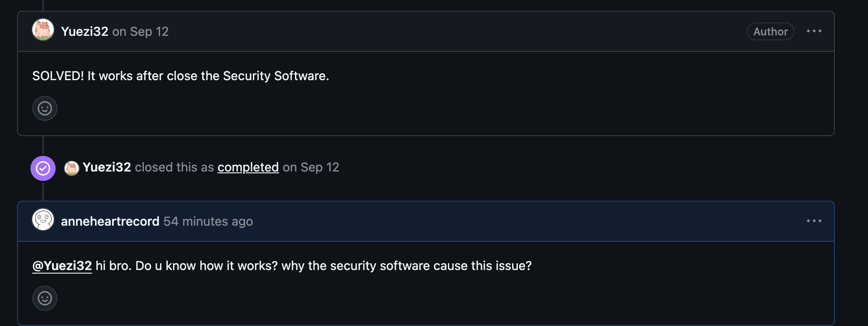Click the @Yuezi32 mention link

[62, 266]
